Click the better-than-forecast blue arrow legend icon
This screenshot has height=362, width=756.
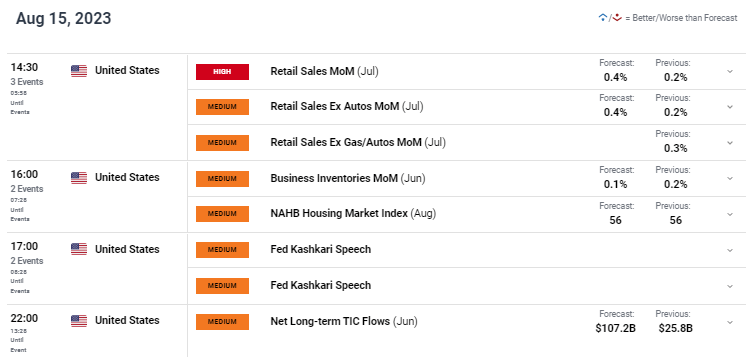(x=602, y=18)
